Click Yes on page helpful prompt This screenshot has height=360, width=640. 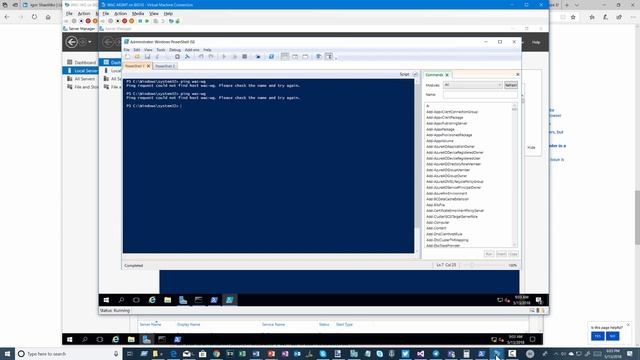[x=598, y=336]
